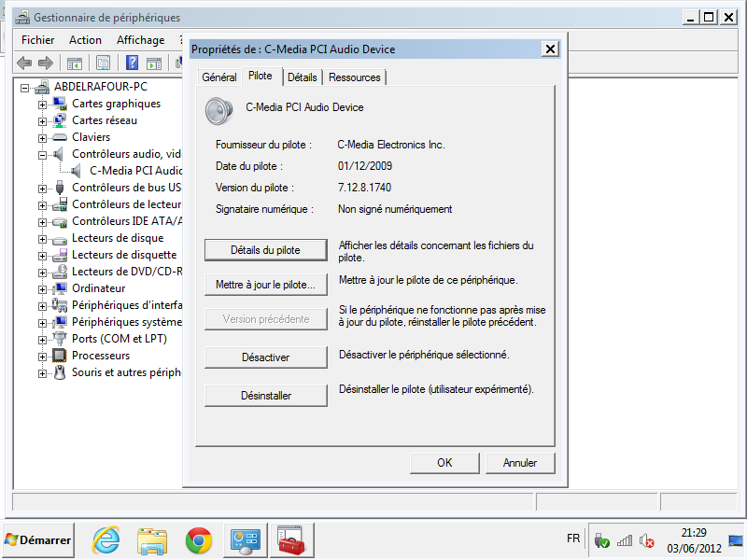Select the Périphériques d'interface tree item
This screenshot has height=560, width=747.
[127, 305]
